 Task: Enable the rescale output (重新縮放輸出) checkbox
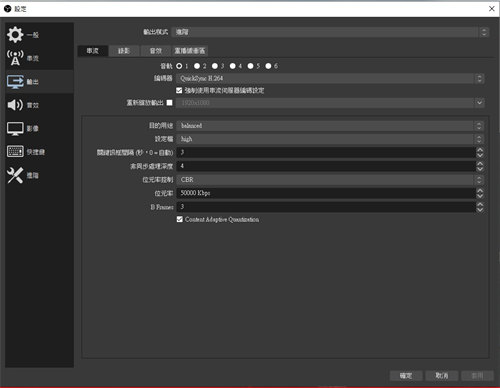pos(170,103)
